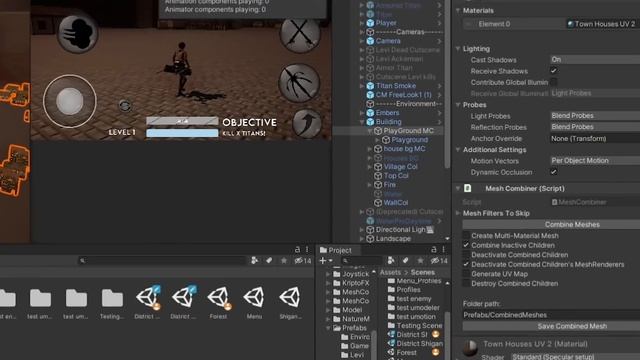Select house bg MC in Hierarchy
The image size is (640, 360).
[404, 149]
